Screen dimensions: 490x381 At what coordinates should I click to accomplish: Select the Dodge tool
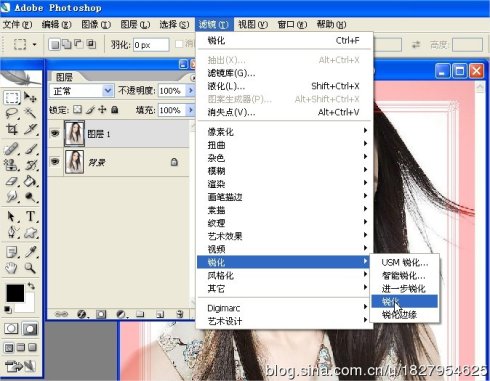pos(30,197)
